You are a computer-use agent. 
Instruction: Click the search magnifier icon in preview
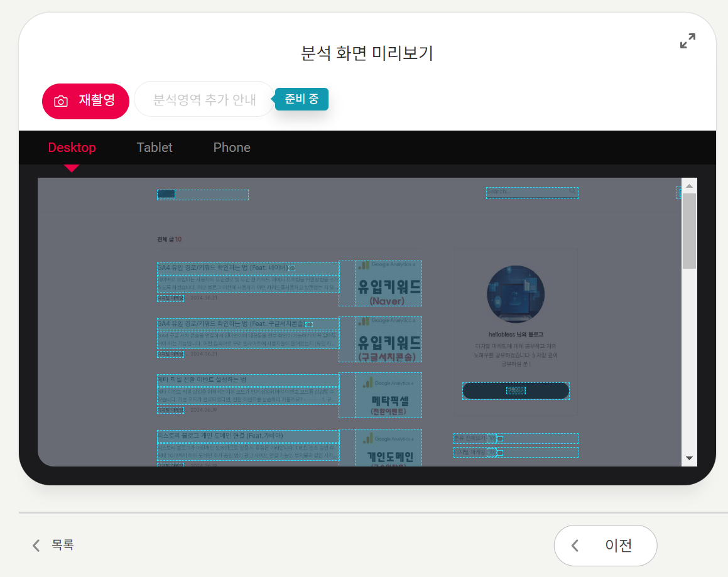(x=572, y=191)
